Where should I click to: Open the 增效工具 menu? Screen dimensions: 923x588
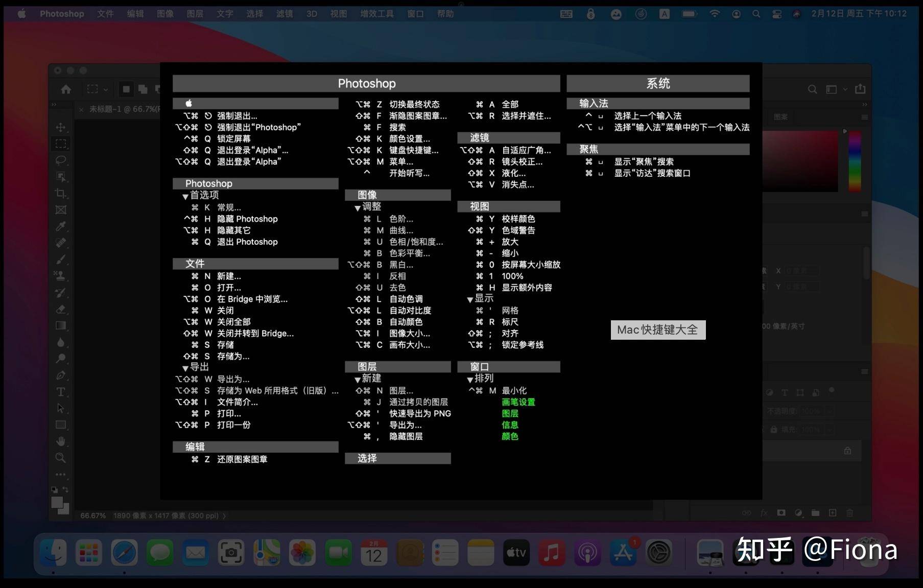[377, 14]
